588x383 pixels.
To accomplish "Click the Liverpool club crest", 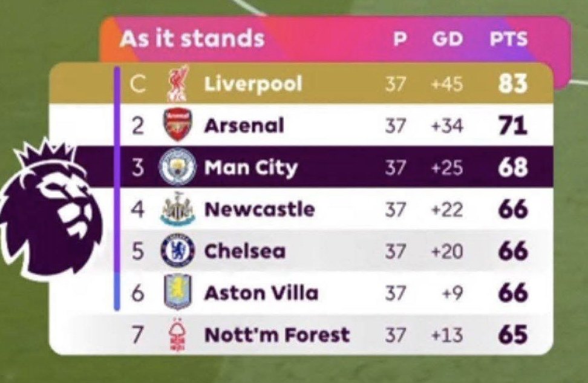I will (x=178, y=83).
